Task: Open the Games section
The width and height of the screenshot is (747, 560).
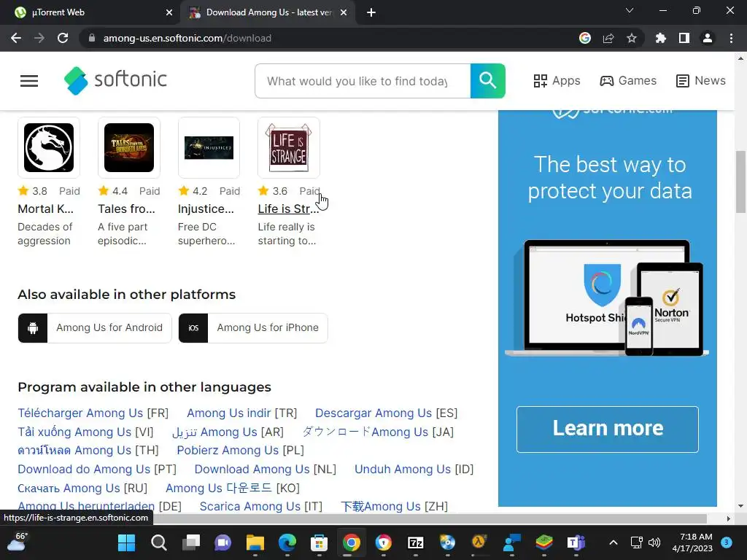Action: [628, 81]
